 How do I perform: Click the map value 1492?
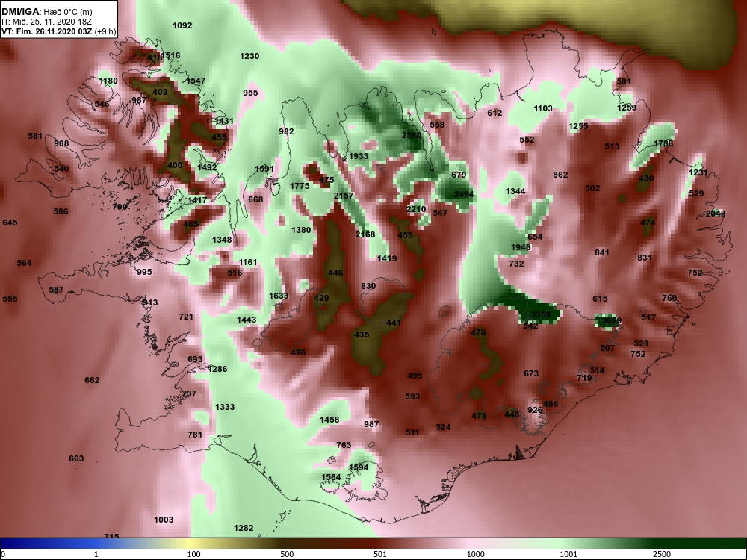click(x=207, y=167)
